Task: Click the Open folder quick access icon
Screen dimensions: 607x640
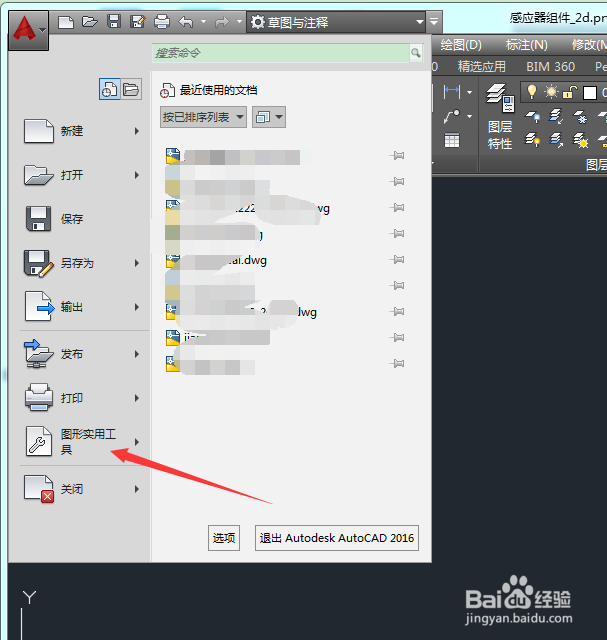Action: (x=89, y=22)
